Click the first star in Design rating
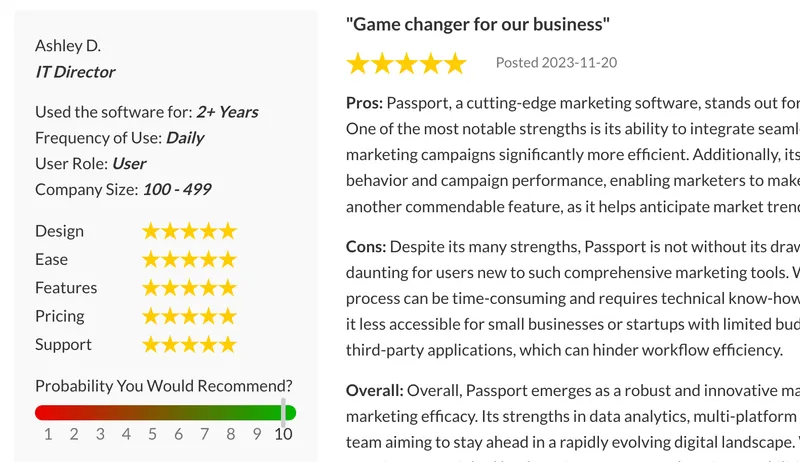 click(x=151, y=231)
